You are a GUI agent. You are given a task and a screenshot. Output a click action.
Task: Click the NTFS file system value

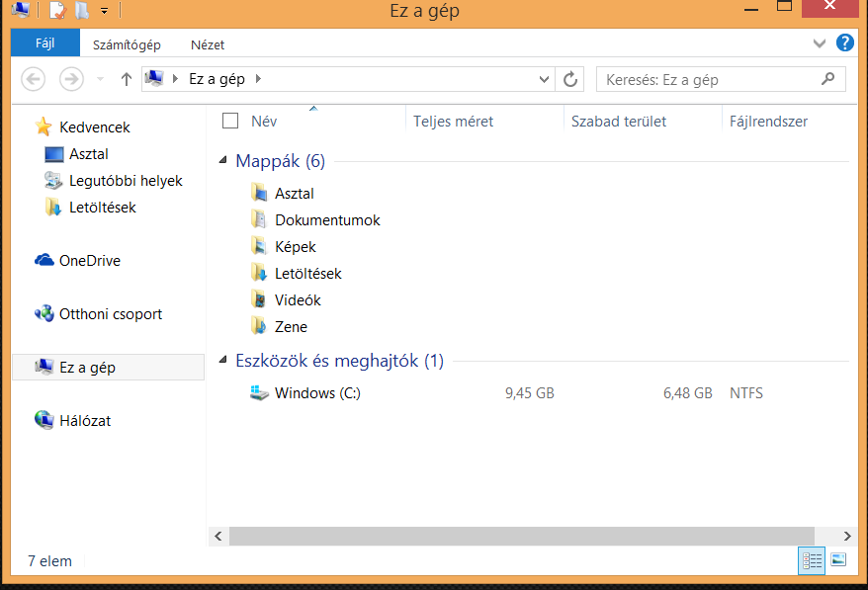pos(745,393)
